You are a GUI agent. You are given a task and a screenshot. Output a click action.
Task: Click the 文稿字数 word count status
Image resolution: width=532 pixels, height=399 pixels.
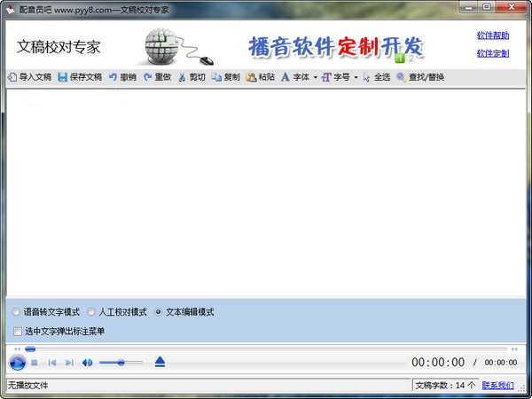click(445, 386)
